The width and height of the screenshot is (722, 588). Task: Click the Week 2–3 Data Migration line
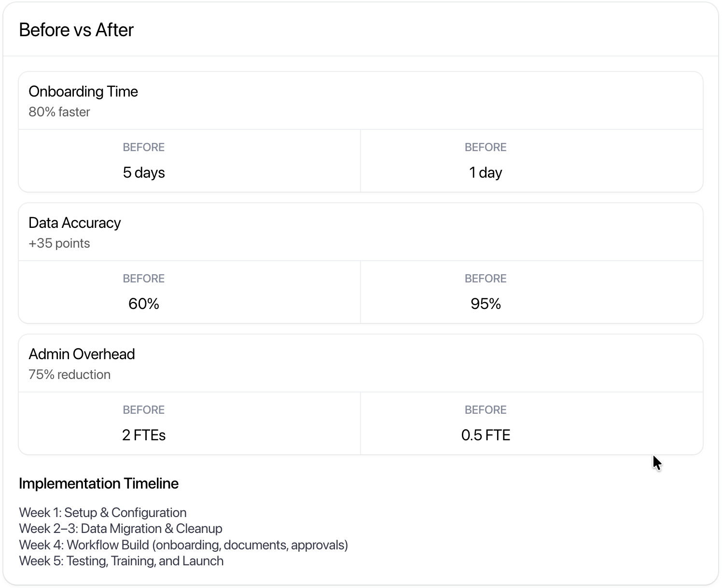121,529
